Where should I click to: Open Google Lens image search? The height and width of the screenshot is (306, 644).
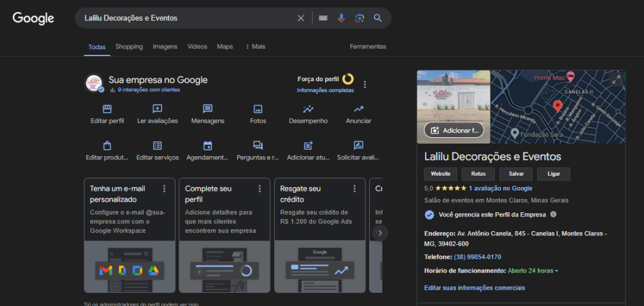[360, 18]
